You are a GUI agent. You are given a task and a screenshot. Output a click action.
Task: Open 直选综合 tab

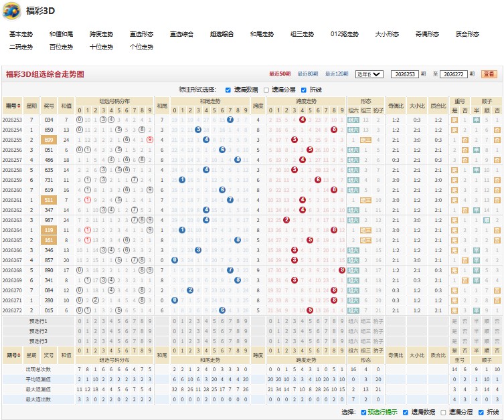click(181, 34)
